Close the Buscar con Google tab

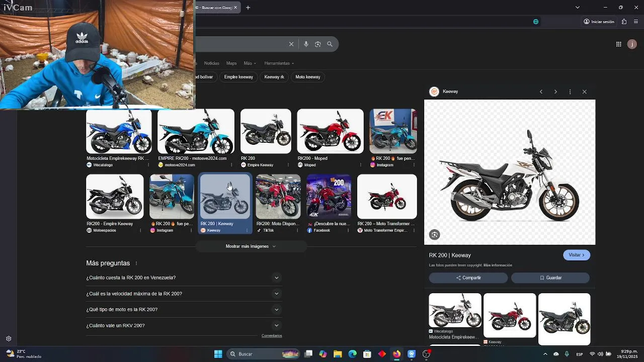[235, 8]
